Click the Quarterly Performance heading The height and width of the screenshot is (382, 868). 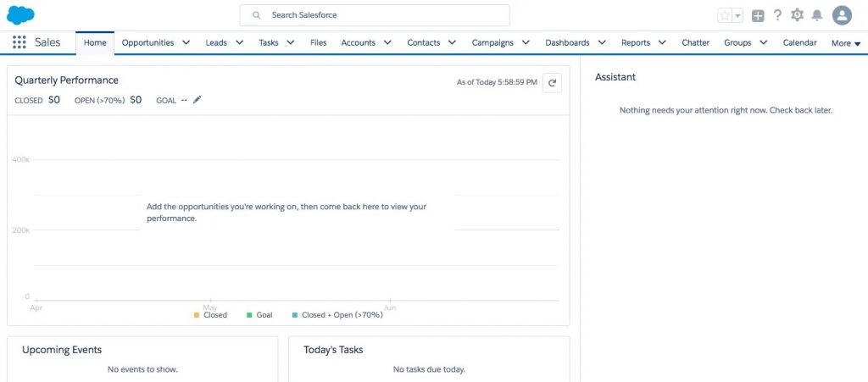click(x=66, y=80)
